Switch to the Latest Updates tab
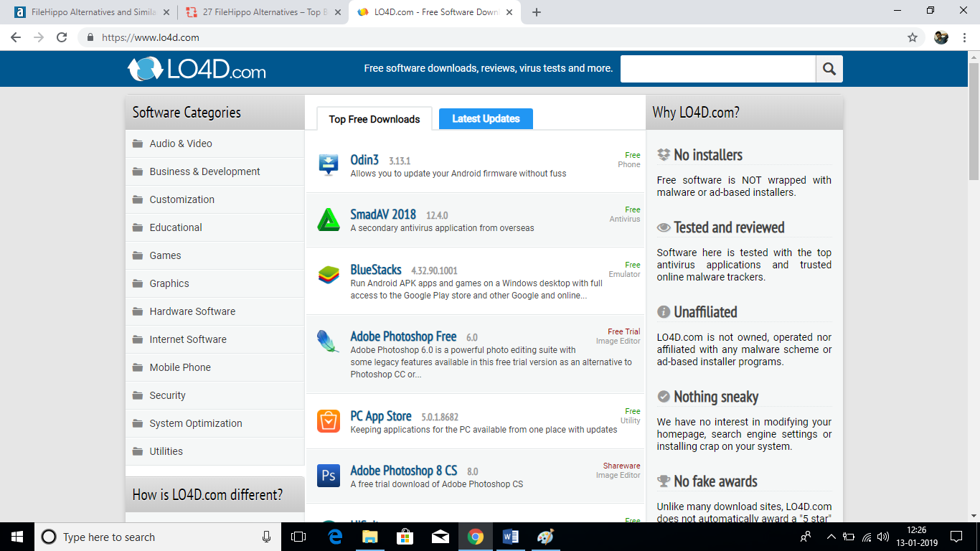This screenshot has width=980, height=551. coord(486,119)
